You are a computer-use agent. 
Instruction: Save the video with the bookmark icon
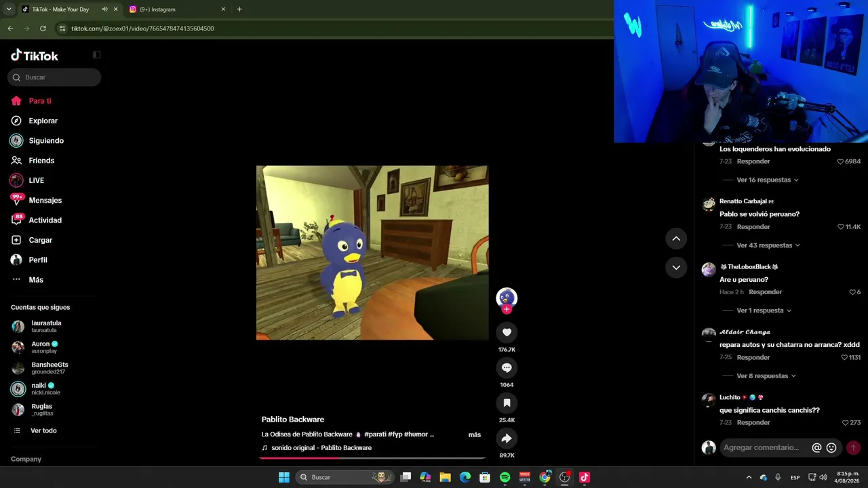tap(507, 403)
